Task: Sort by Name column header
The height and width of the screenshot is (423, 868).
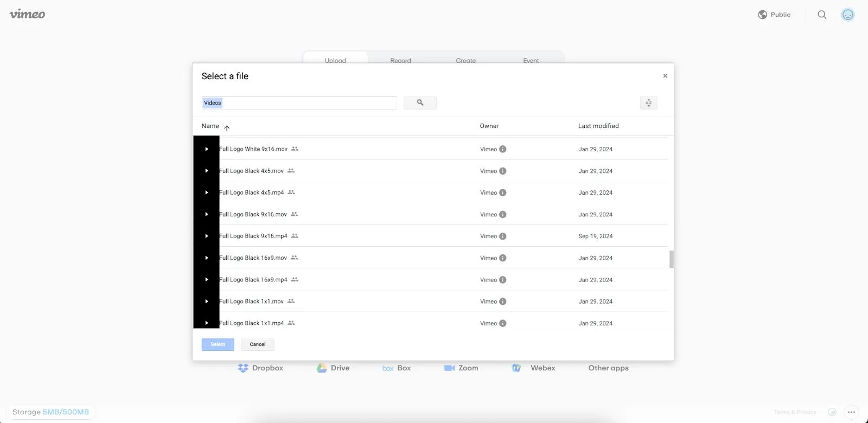Action: coord(210,126)
